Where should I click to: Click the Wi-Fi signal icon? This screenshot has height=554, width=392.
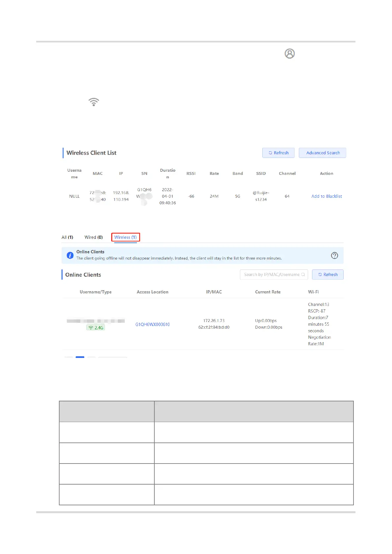click(x=94, y=102)
